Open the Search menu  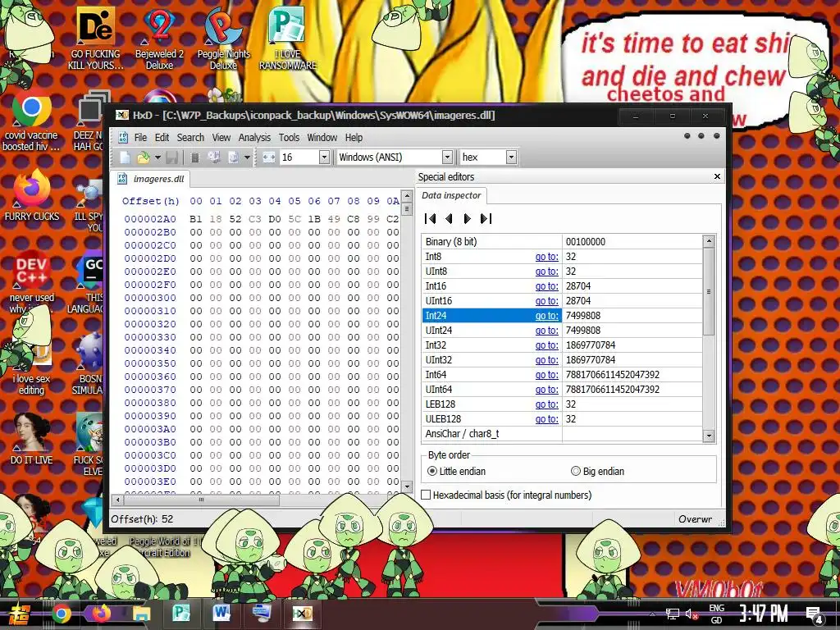click(190, 138)
